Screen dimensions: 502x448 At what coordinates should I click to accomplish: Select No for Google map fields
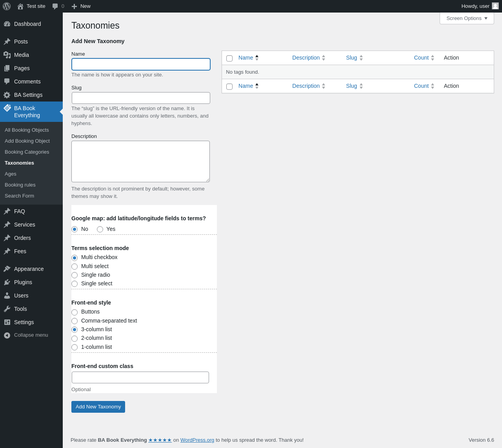click(75, 229)
